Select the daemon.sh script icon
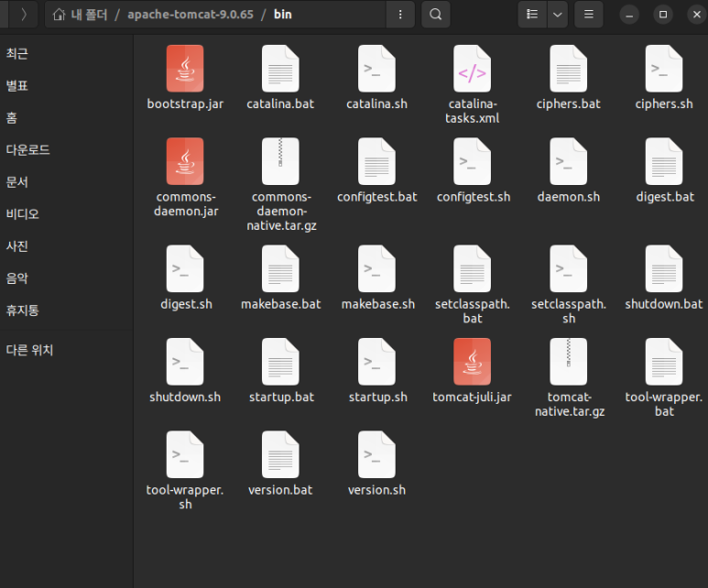This screenshot has width=708, height=588. 569,162
